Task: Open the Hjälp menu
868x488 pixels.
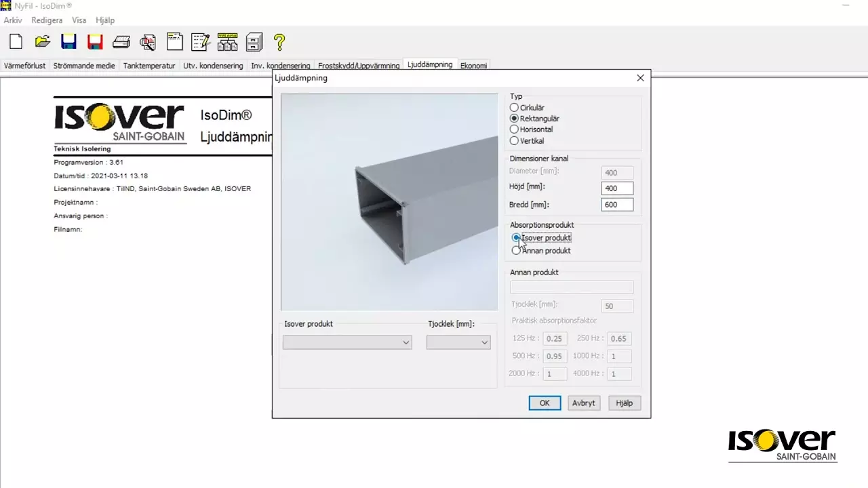Action: [x=105, y=20]
